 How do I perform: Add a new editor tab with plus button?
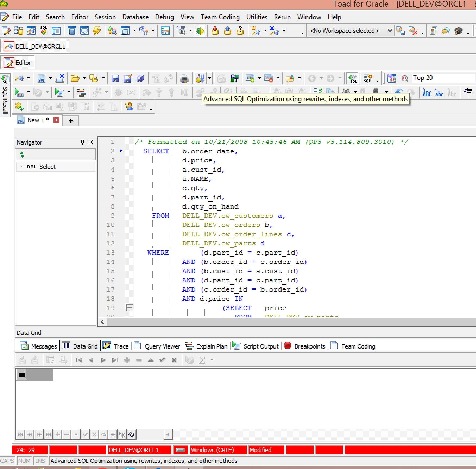tap(71, 121)
